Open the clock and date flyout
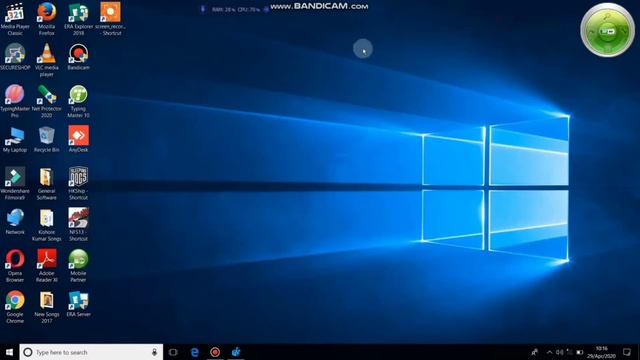The image size is (640, 360). [602, 352]
